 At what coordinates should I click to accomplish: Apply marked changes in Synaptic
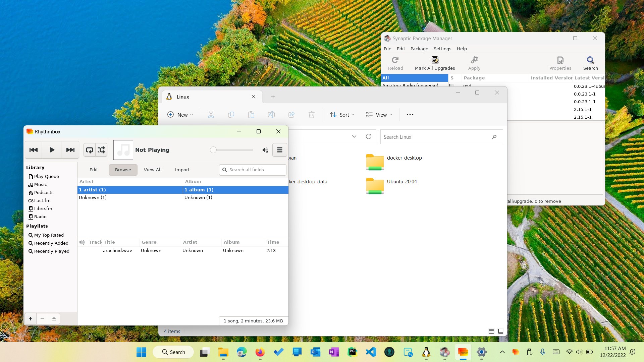(474, 63)
